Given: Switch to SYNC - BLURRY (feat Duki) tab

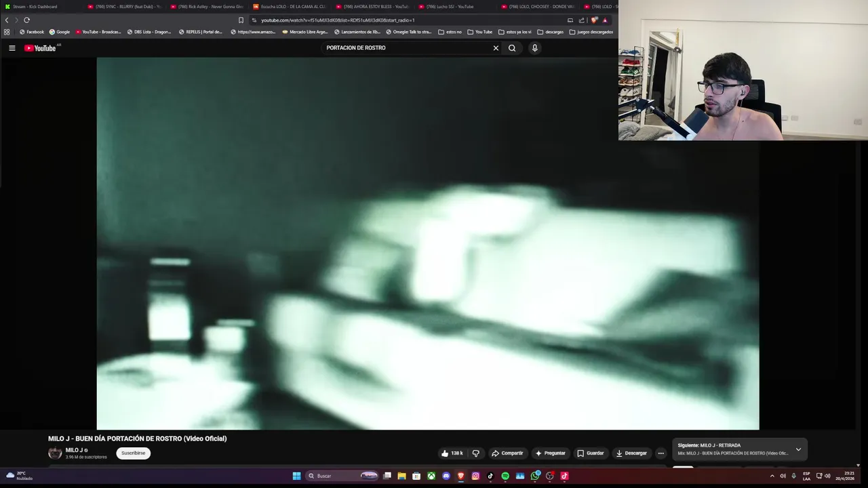Looking at the screenshot, I should coord(124,7).
